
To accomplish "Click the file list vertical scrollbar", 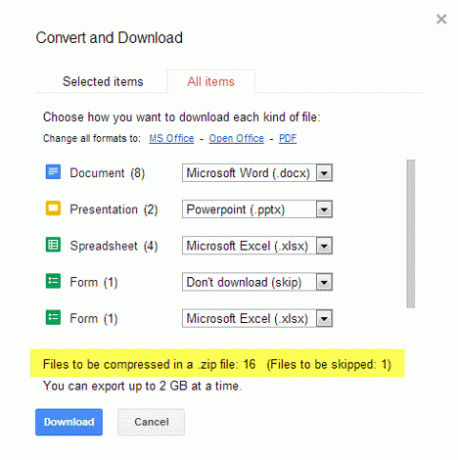I will (x=411, y=233).
